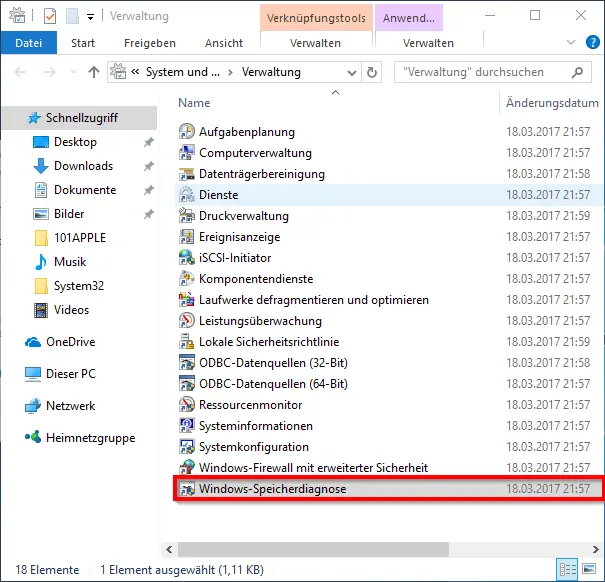The width and height of the screenshot is (605, 582).
Task: Open the Aufgabenplanung shortcut icon
Action: click(187, 132)
